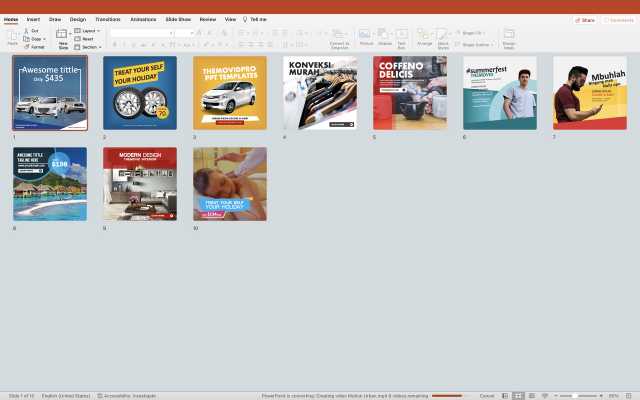Insert a Text Box
The width and height of the screenshot is (640, 400).
pyautogui.click(x=401, y=35)
